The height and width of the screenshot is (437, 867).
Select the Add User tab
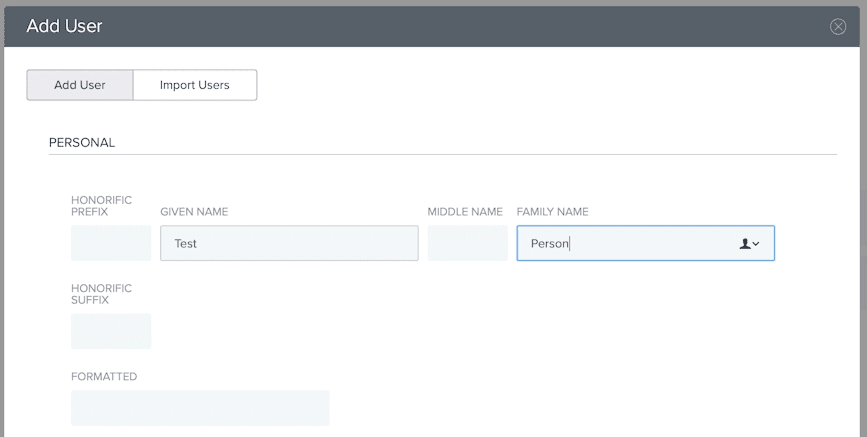pyautogui.click(x=80, y=85)
